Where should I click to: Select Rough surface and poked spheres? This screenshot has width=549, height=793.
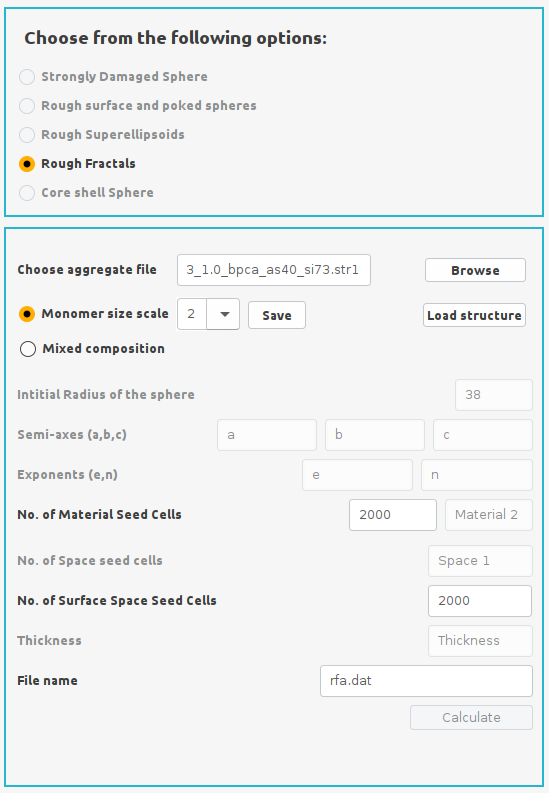click(27, 106)
